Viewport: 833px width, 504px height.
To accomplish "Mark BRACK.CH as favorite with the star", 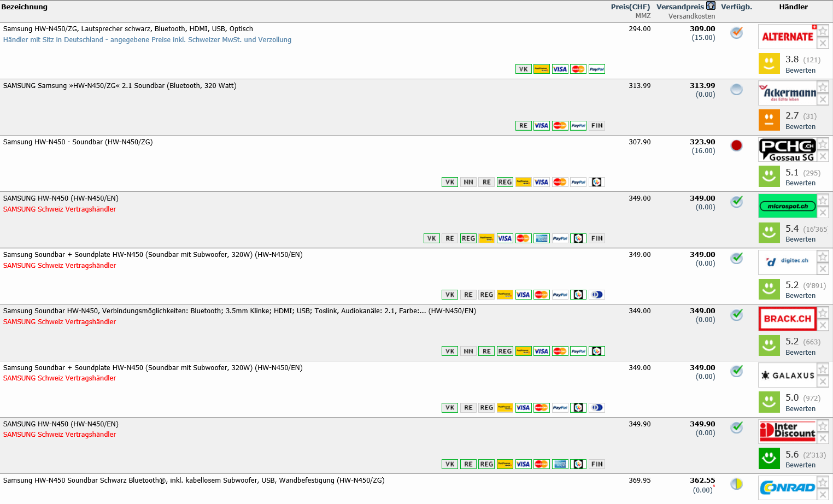I will pyautogui.click(x=823, y=313).
